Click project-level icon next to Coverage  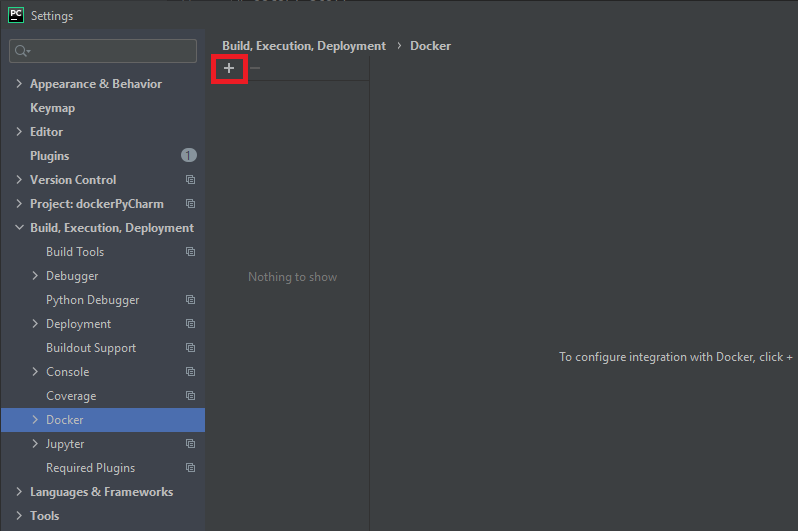(190, 396)
